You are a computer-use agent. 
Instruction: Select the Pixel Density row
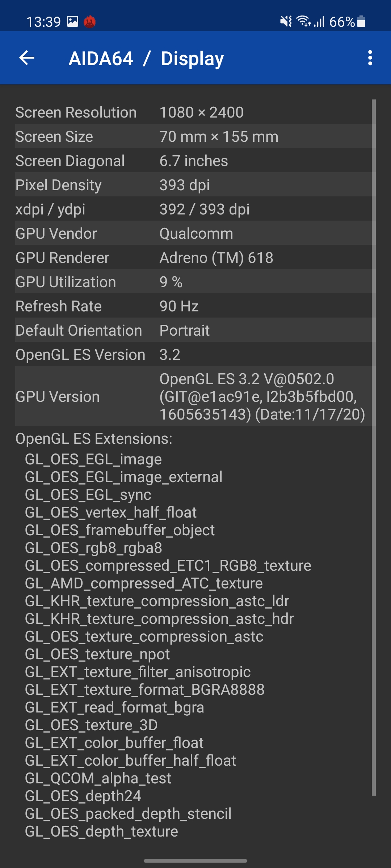193,185
